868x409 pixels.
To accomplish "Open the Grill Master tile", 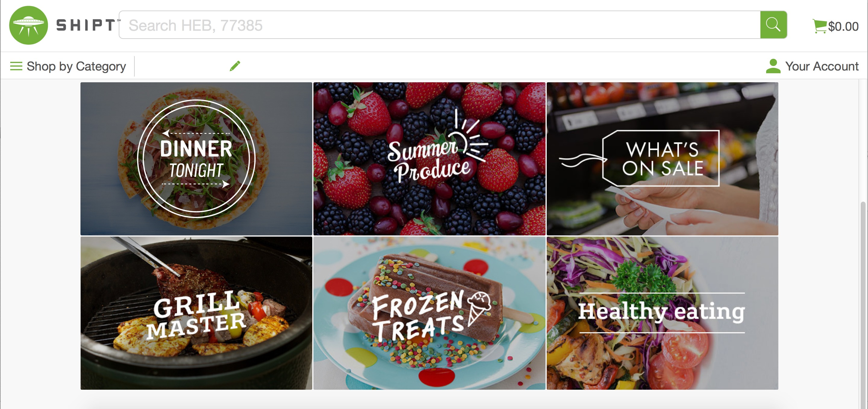I will point(196,313).
